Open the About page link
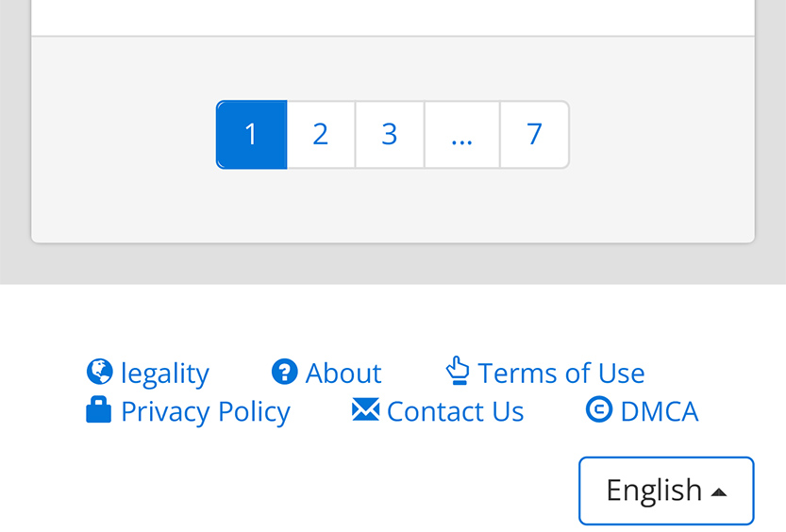 pos(343,374)
